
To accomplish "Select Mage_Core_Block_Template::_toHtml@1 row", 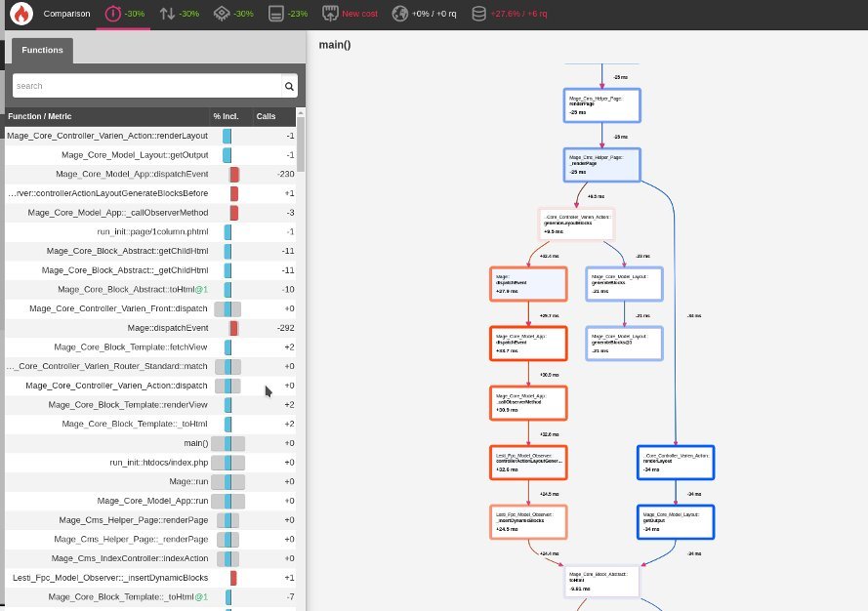I will [x=150, y=596].
